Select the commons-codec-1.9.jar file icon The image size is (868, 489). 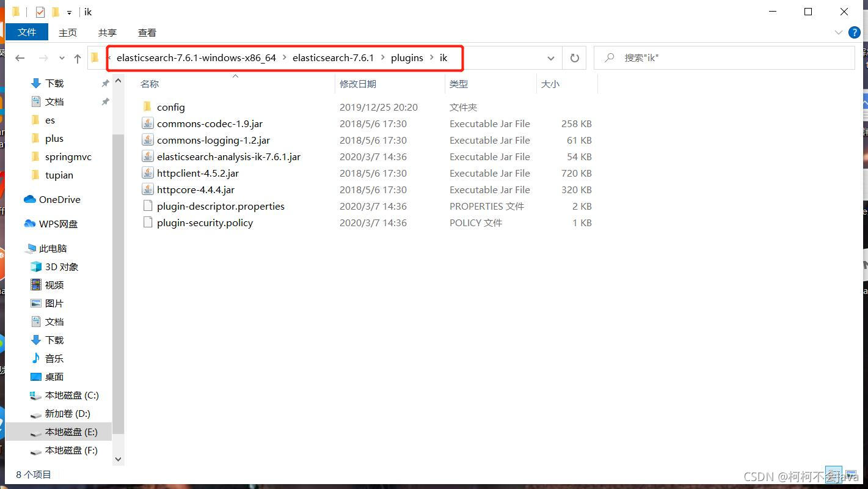[x=147, y=123]
